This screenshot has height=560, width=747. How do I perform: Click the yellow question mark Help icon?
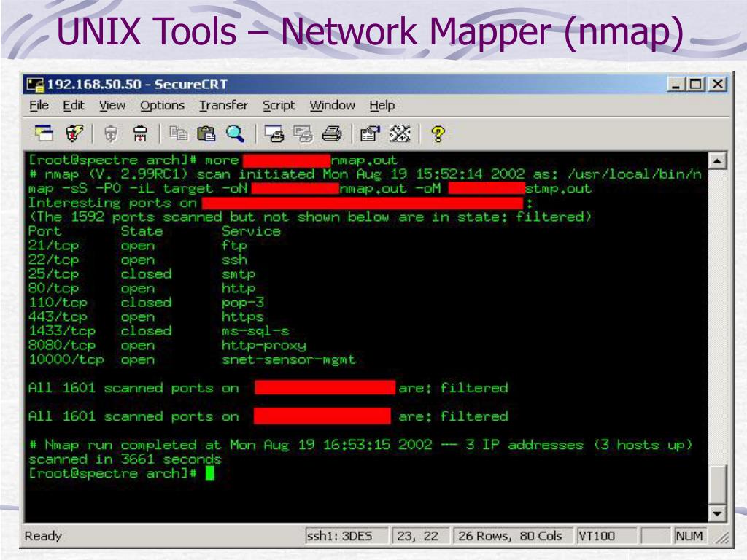click(x=438, y=134)
